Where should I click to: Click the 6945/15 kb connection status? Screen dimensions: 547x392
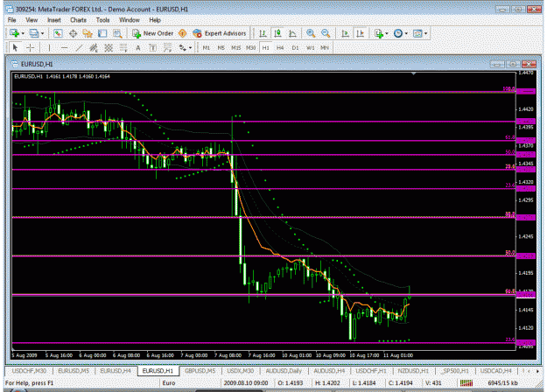tap(502, 383)
